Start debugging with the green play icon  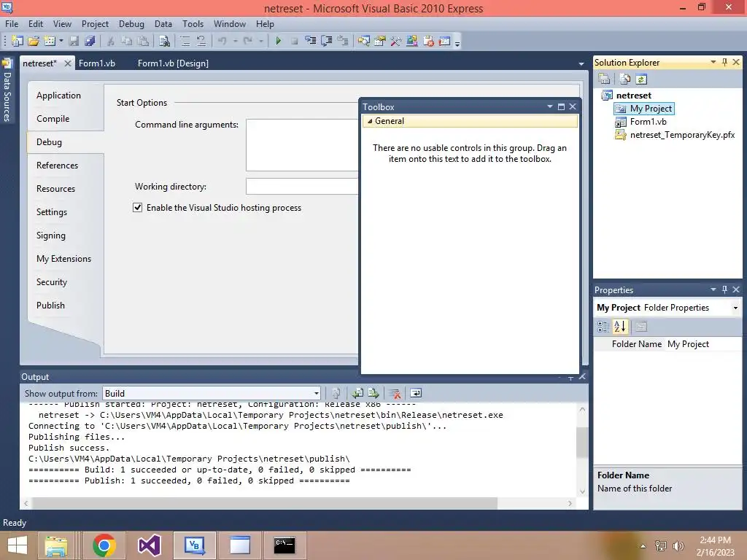tap(279, 41)
